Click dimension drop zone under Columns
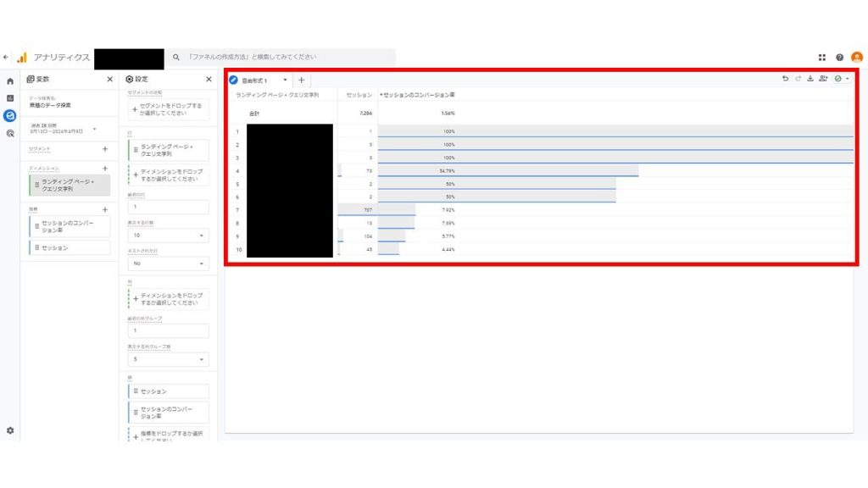Image resolution: width=868 pixels, height=488 pixels. coord(169,299)
